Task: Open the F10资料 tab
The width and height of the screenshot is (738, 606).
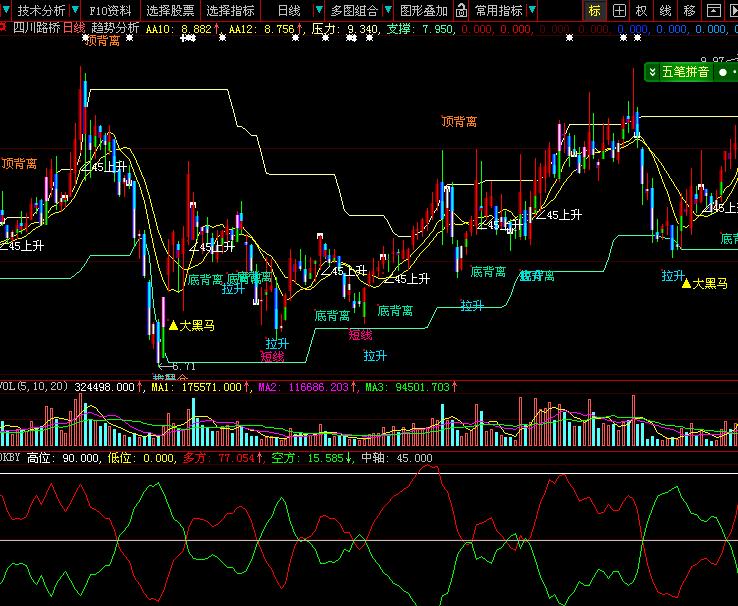Action: pos(110,11)
